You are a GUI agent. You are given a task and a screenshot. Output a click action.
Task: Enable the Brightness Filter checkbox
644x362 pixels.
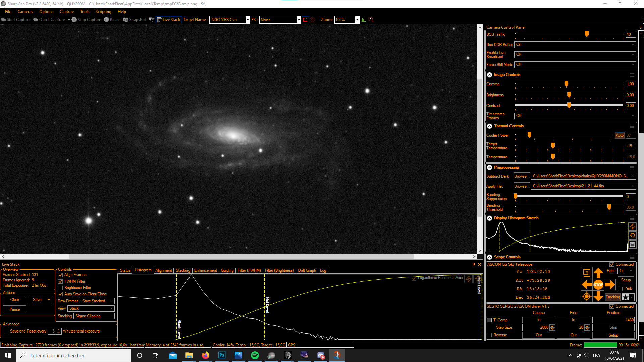[x=60, y=288]
